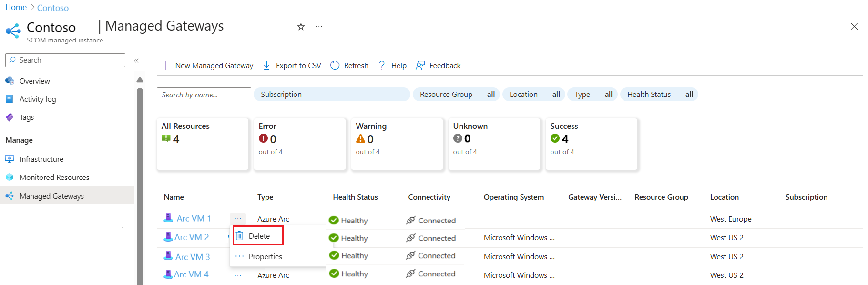The image size is (868, 285).
Task: Open Infrastructure under Manage
Action: click(x=41, y=159)
